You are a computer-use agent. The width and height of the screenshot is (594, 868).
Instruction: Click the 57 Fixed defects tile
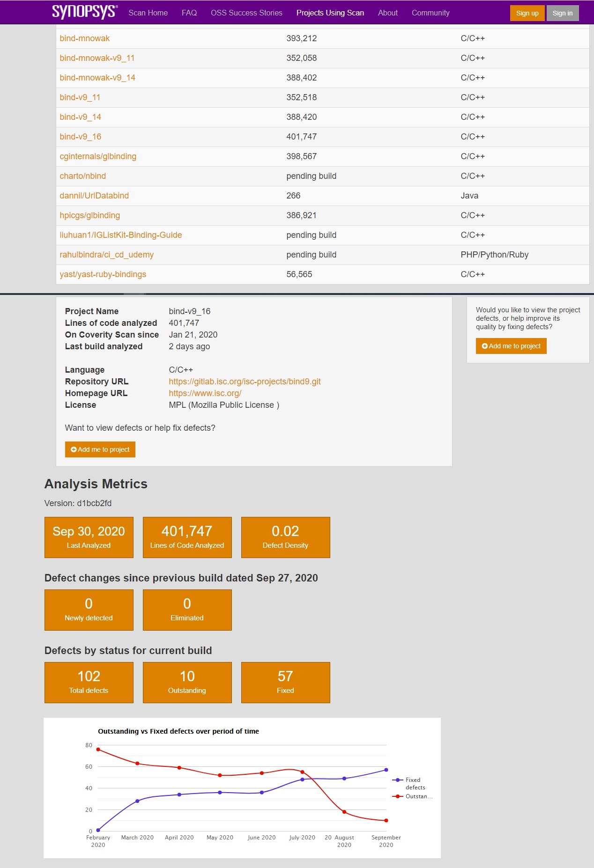(x=286, y=683)
